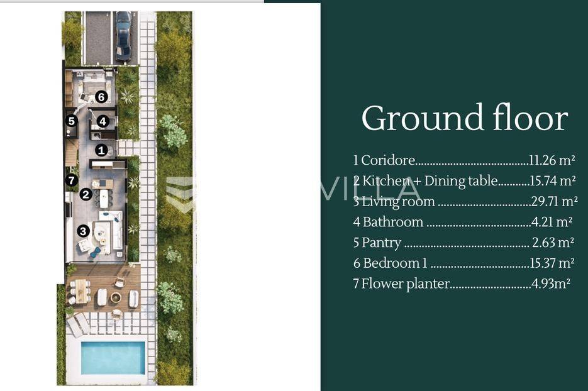Click the number 4 bathroom marker
588x391 pixels.
click(103, 121)
